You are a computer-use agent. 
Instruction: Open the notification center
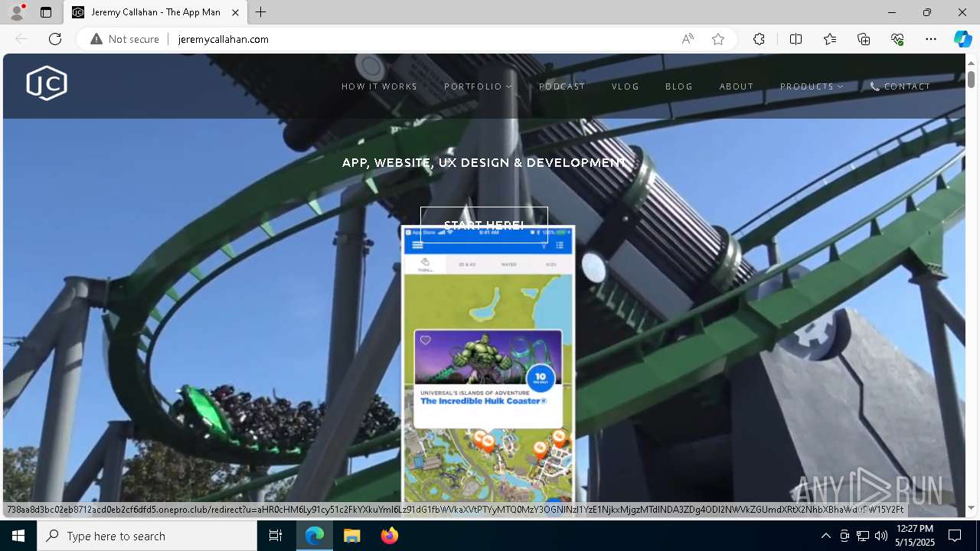[x=955, y=536]
